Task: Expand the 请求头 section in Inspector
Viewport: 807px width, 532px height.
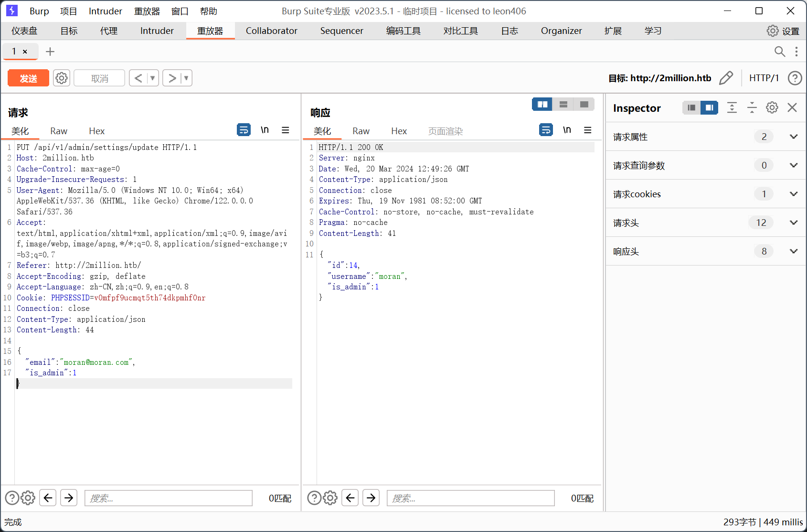Action: [x=793, y=223]
